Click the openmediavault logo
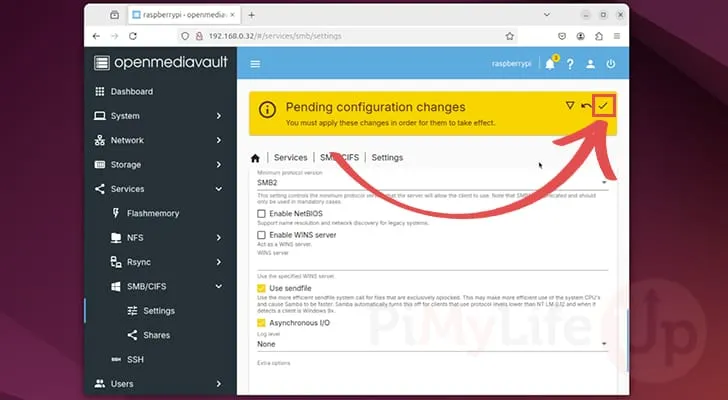The height and width of the screenshot is (400, 728). [x=161, y=63]
